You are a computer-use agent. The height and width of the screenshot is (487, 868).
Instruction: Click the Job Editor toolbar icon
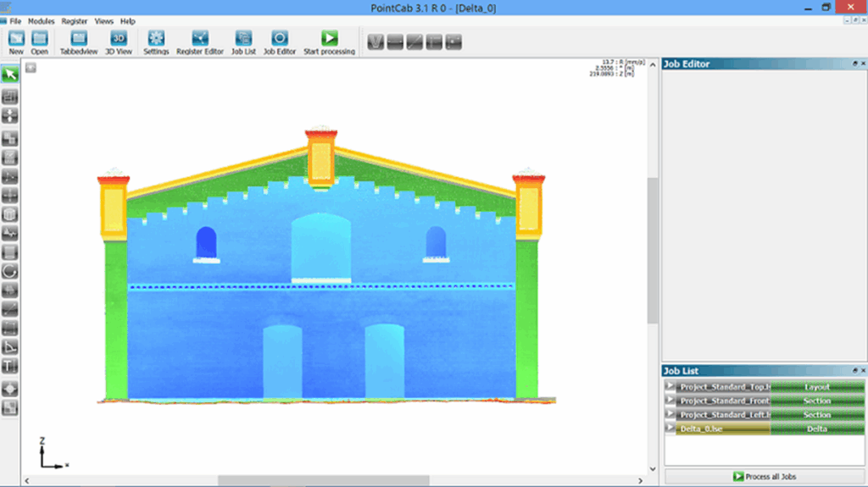point(280,39)
